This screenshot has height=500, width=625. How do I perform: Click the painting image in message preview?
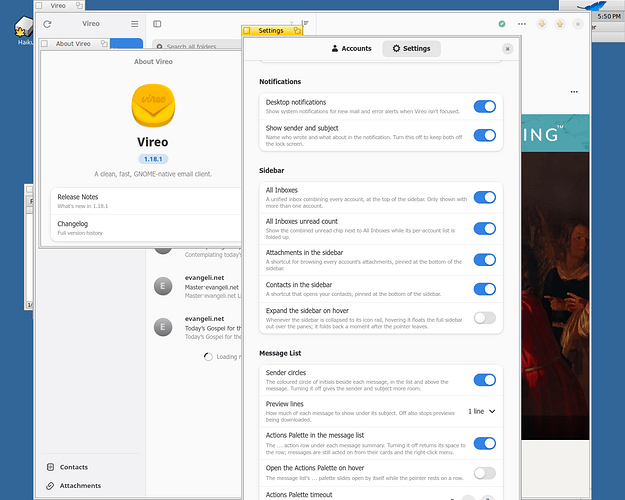point(555,296)
